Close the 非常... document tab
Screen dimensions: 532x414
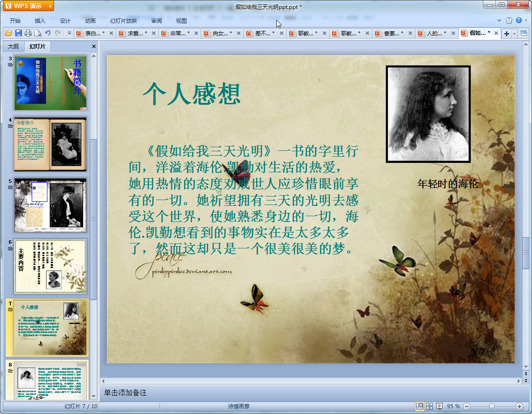pos(196,33)
